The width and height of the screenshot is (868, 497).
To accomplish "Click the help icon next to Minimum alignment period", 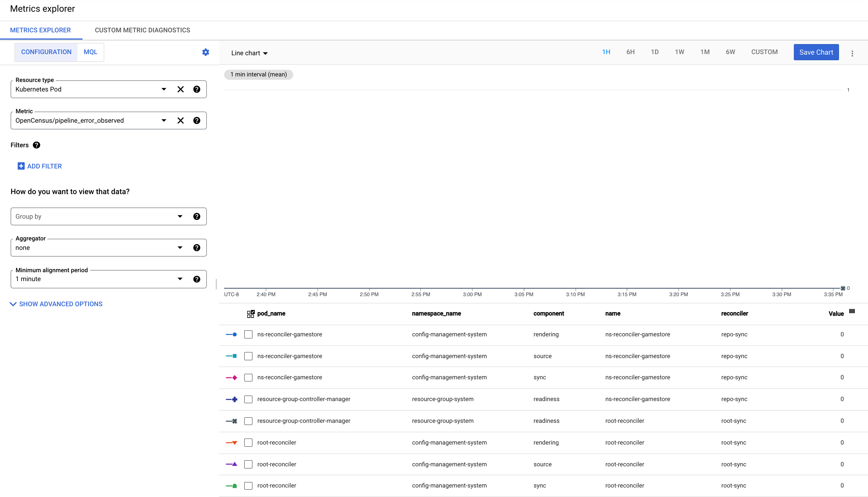I will pos(197,279).
